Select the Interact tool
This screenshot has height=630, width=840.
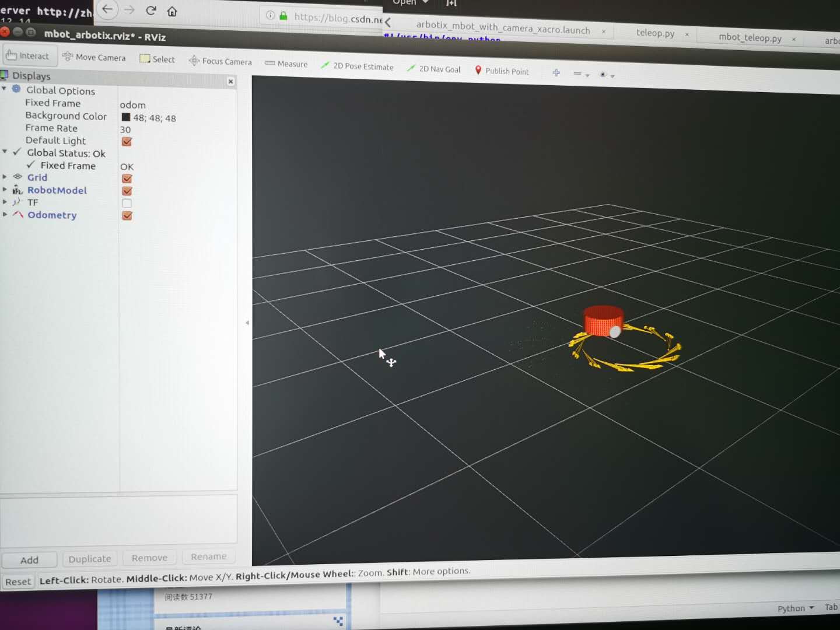[29, 55]
